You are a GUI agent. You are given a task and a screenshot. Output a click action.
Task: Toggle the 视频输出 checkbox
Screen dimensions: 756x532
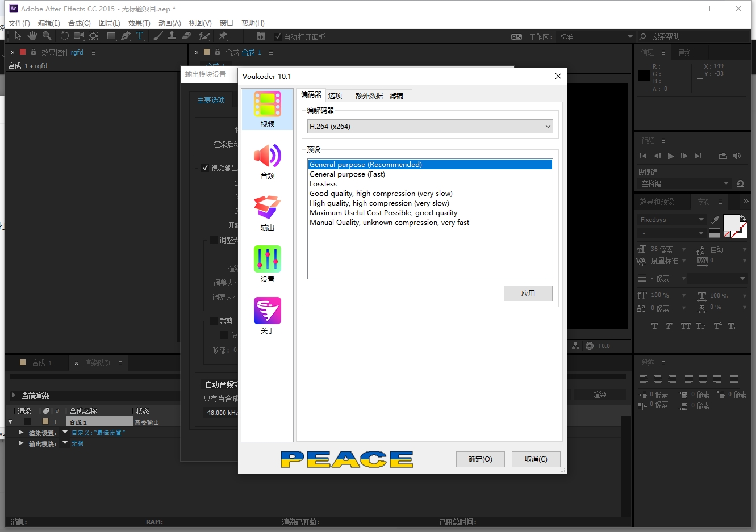(x=205, y=167)
